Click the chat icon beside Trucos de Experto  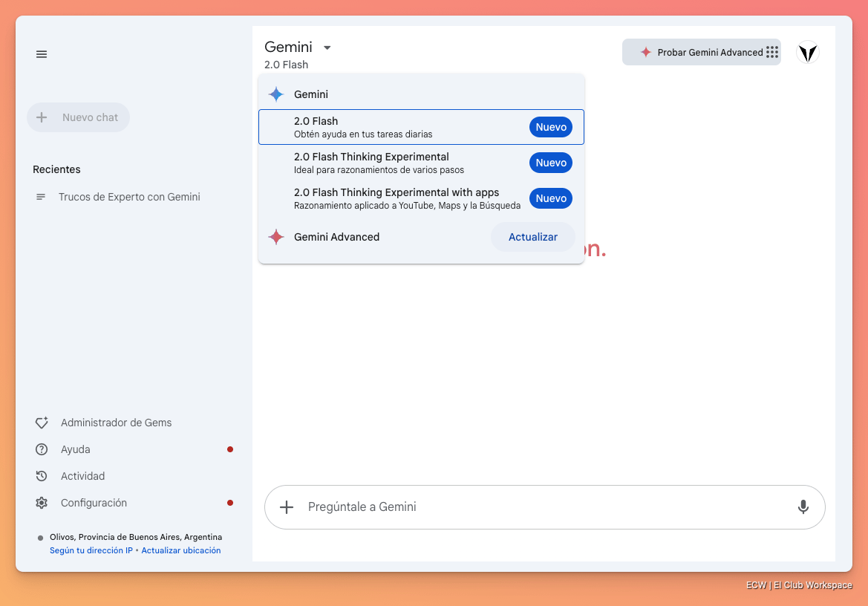[x=40, y=197]
